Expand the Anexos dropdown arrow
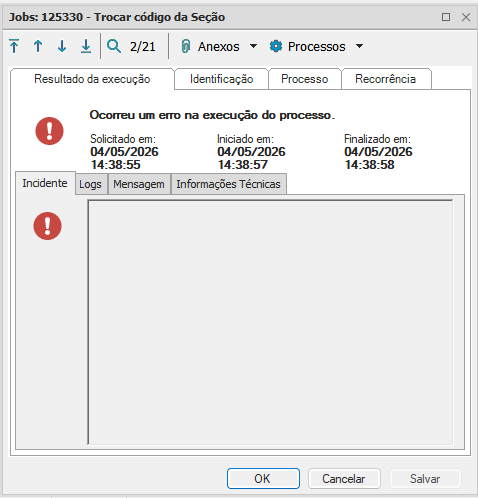Image resolution: width=478 pixels, height=498 pixels. [253, 46]
